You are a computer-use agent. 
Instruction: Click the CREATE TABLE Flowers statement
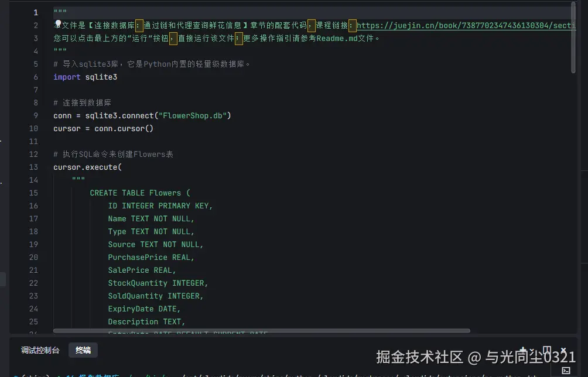pyautogui.click(x=140, y=193)
